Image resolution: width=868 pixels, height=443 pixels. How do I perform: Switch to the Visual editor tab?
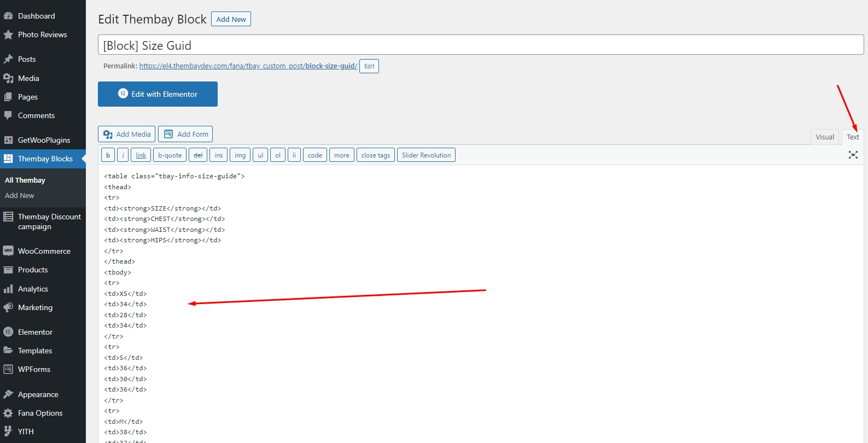click(824, 137)
